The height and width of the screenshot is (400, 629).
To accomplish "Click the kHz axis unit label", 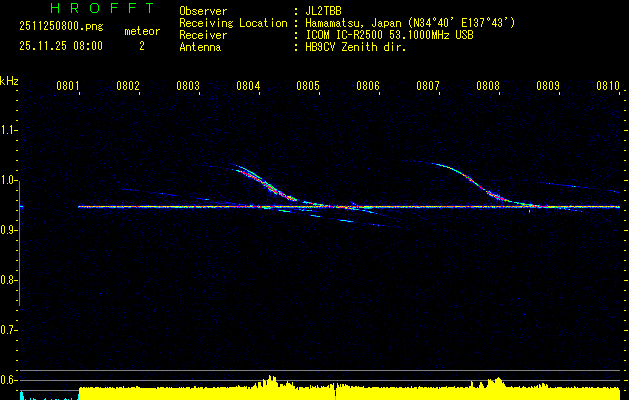I will coord(9,80).
